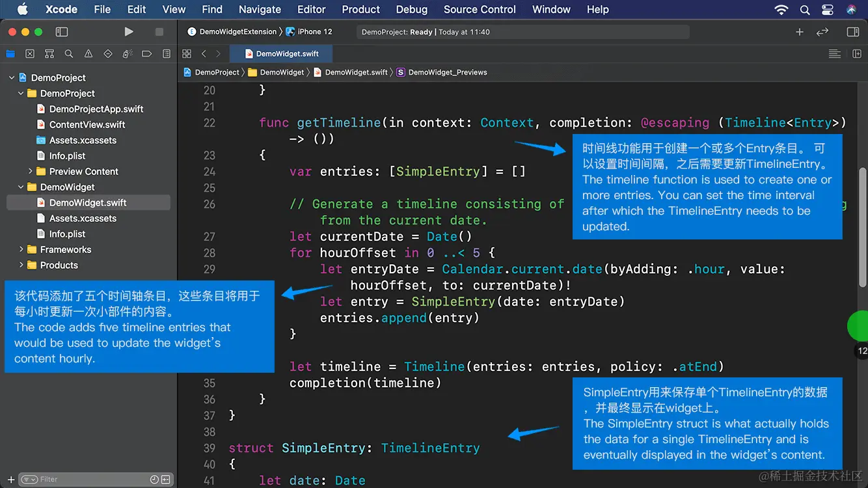
Task: Go back in editor history
Action: point(204,54)
